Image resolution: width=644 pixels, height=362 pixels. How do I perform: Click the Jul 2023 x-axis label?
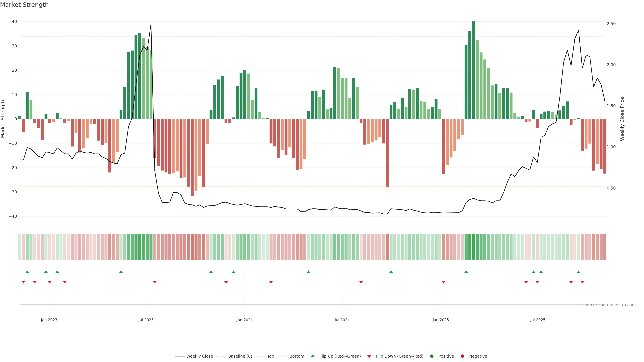[x=146, y=320]
